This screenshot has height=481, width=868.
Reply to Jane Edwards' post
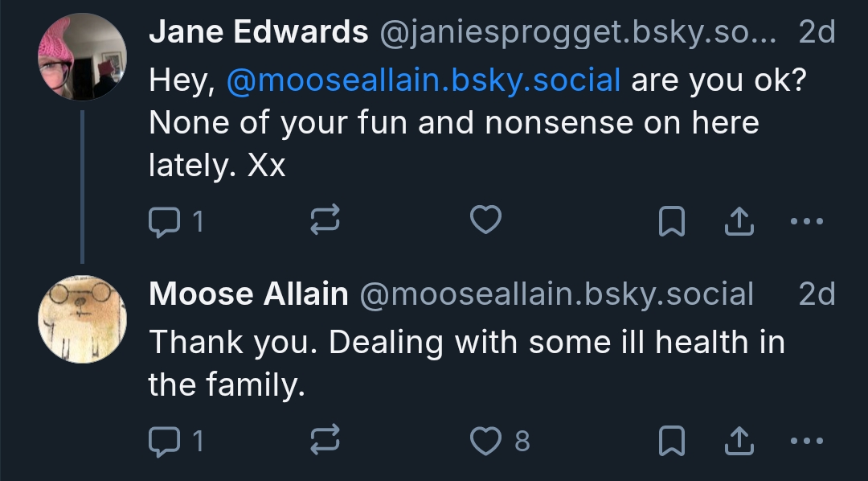(166, 220)
